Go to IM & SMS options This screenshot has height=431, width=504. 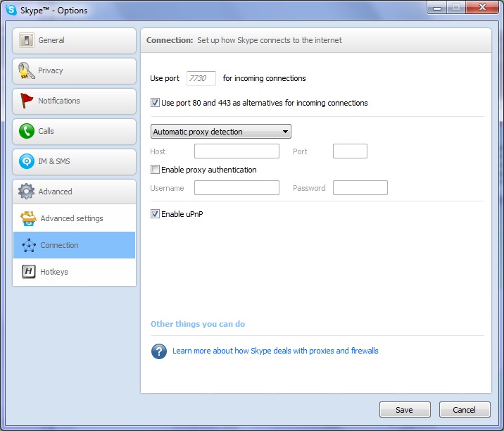(74, 161)
